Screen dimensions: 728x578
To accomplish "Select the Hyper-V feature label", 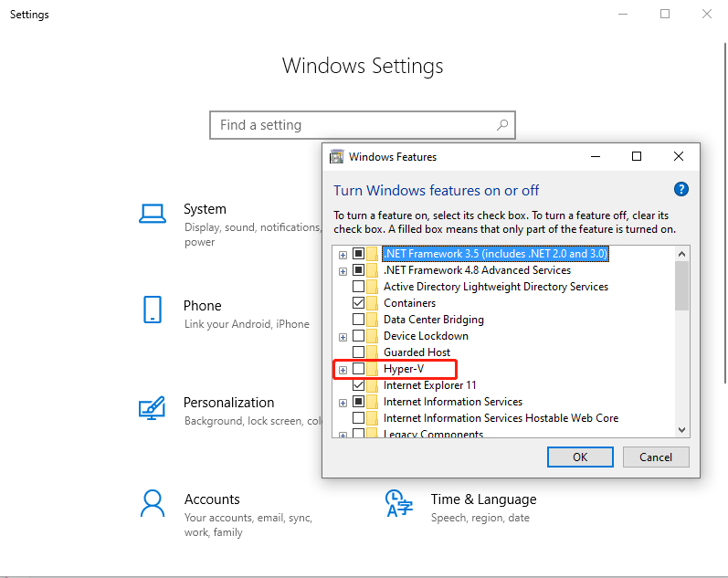I will (x=404, y=369).
